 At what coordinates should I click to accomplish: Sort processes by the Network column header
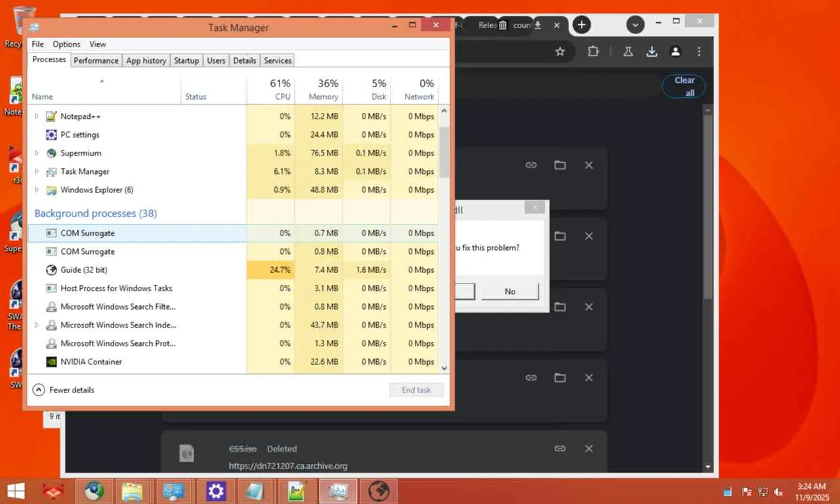pyautogui.click(x=414, y=89)
